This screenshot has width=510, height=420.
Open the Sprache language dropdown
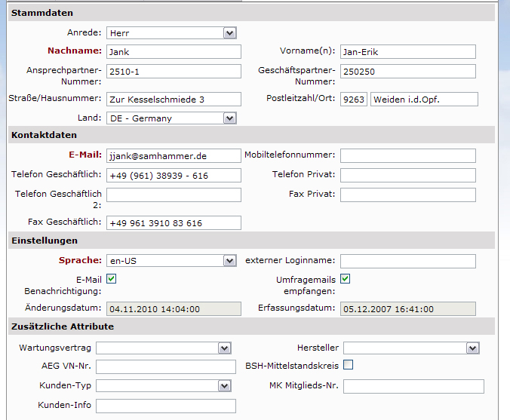point(171,261)
